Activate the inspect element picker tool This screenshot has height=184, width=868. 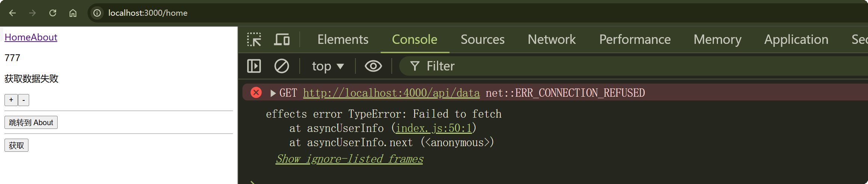point(254,39)
